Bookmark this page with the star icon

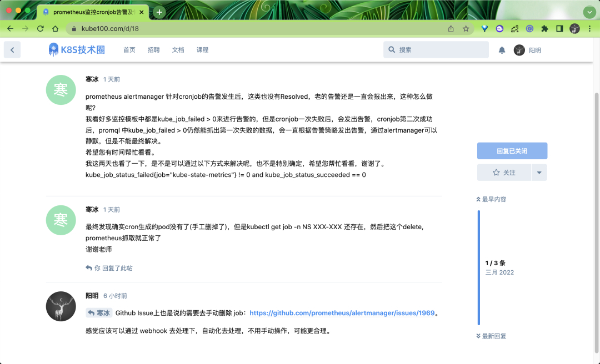point(466,29)
